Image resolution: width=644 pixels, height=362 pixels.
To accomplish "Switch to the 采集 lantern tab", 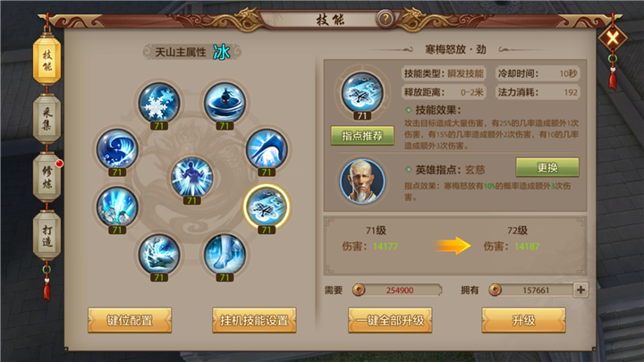I will coord(47,119).
